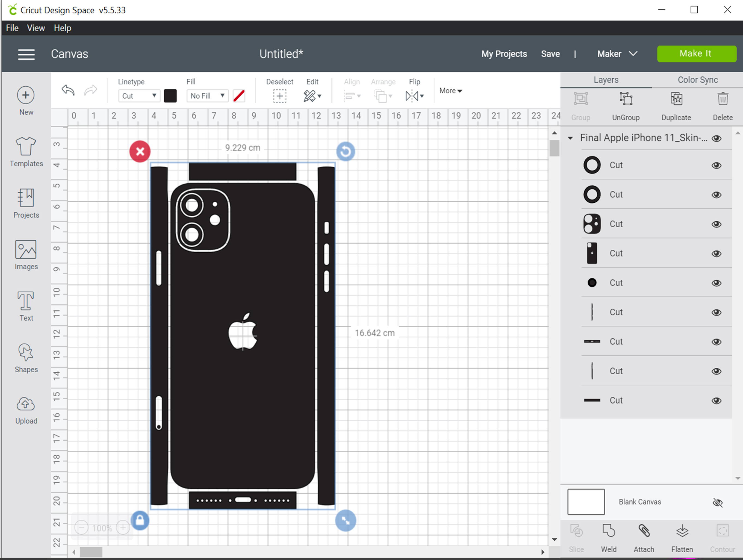743x560 pixels.
Task: Click the Upload cloud icon
Action: click(26, 404)
